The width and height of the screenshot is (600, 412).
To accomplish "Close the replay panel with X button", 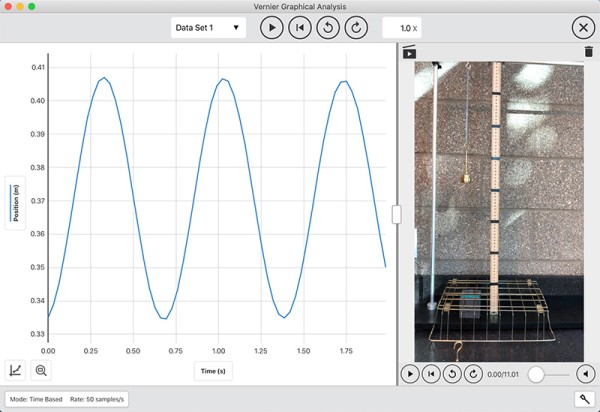I will click(581, 28).
